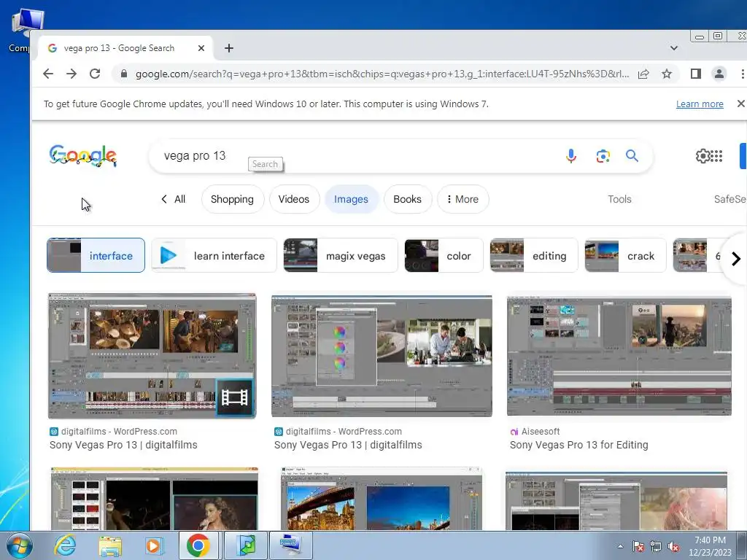Show more chips with right arrow

[735, 259]
